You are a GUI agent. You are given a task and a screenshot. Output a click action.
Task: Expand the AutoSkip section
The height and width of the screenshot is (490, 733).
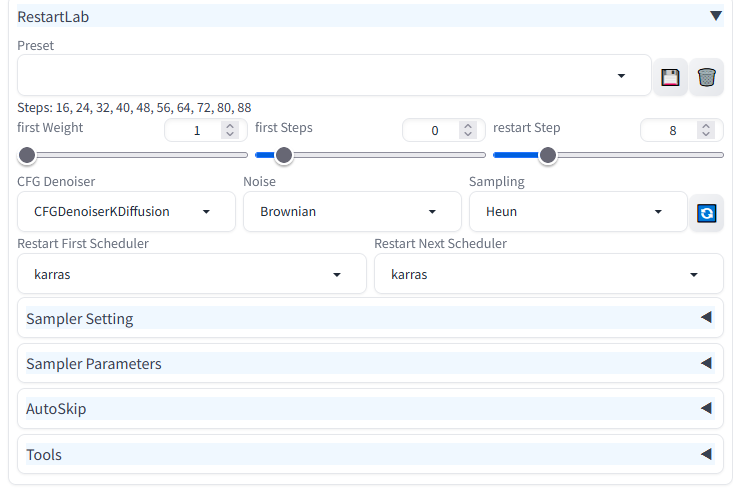(370, 409)
